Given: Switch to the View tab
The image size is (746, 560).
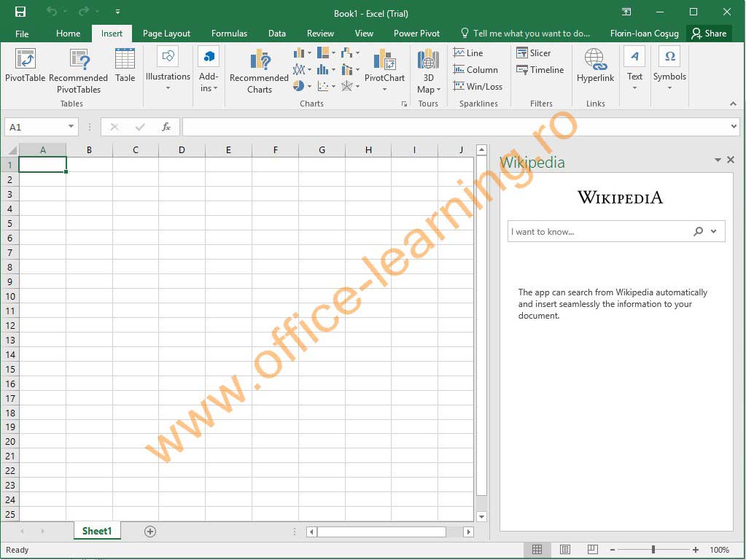Looking at the screenshot, I should tap(364, 34).
